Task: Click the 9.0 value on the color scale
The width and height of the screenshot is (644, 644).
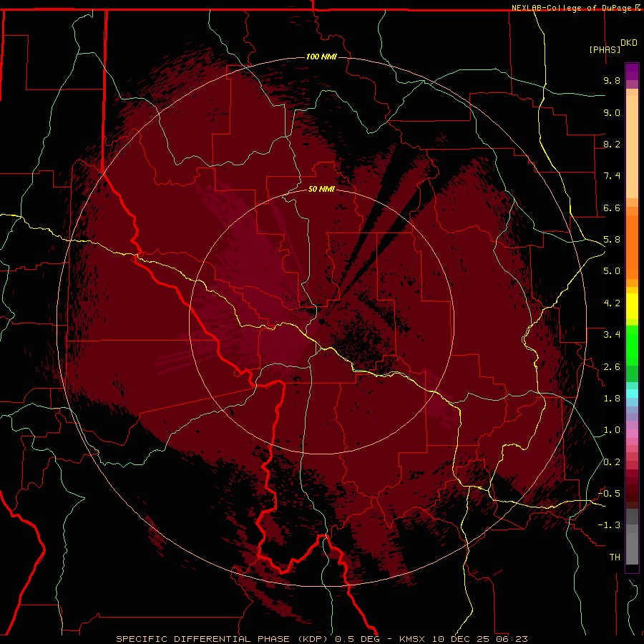Action: pos(612,112)
